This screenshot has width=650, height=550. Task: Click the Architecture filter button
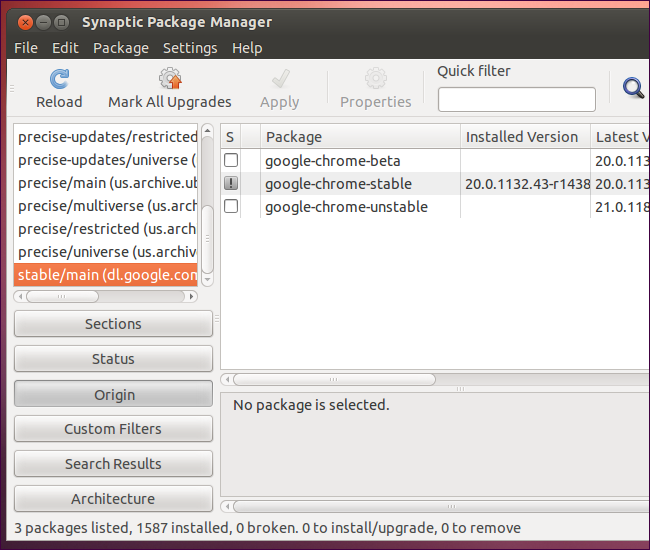pos(113,499)
